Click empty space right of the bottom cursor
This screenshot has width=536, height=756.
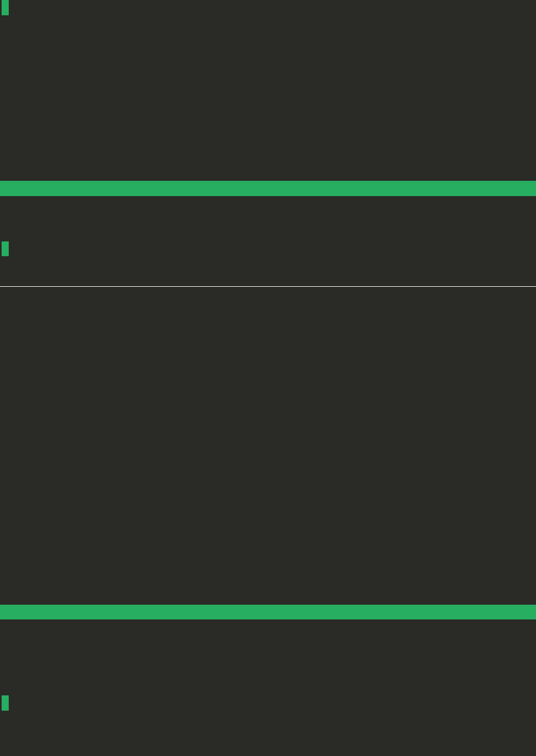click(272, 703)
